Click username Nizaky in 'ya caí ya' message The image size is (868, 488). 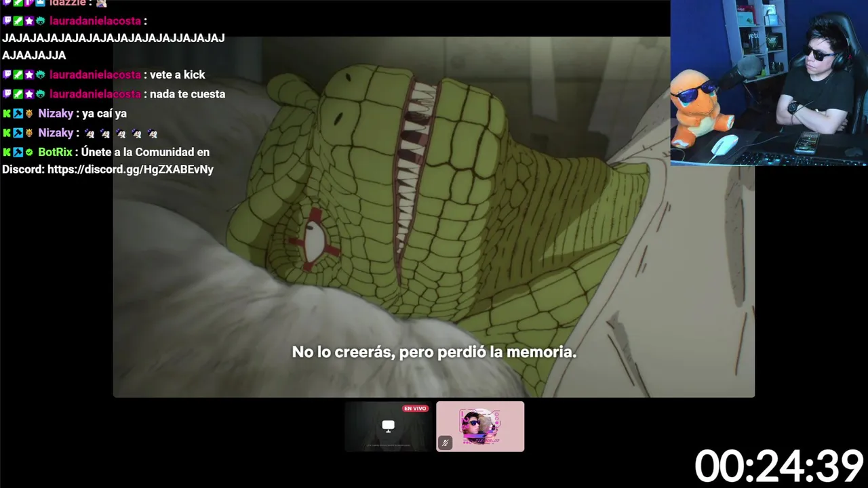[56, 114]
